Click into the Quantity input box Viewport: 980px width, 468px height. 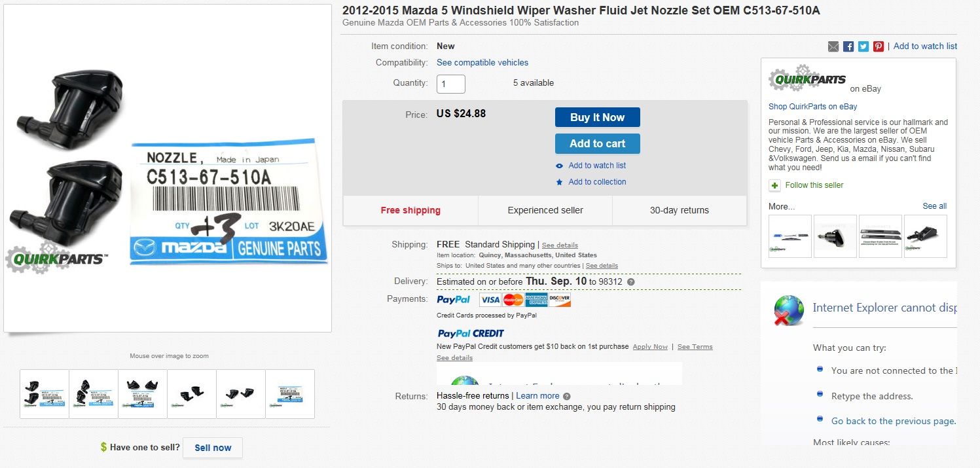[x=451, y=84]
